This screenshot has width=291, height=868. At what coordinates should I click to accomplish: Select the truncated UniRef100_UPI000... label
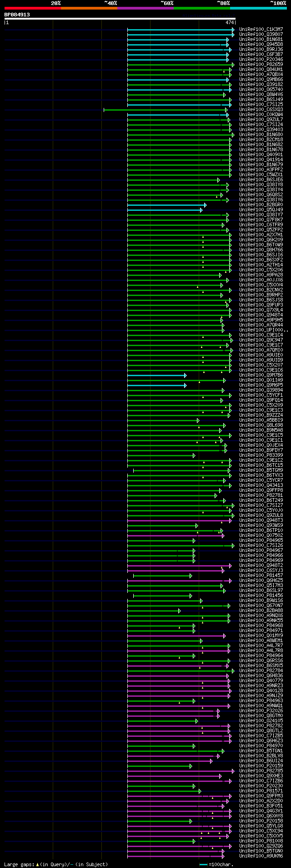264,330
